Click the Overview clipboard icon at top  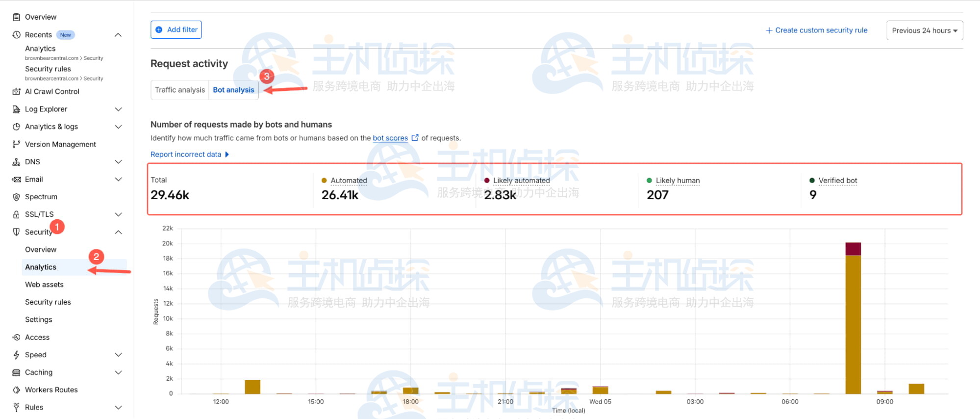tap(16, 17)
